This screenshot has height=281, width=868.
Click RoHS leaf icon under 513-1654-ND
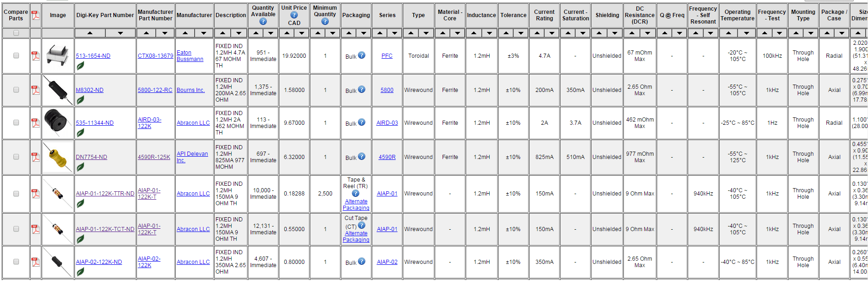pos(80,66)
